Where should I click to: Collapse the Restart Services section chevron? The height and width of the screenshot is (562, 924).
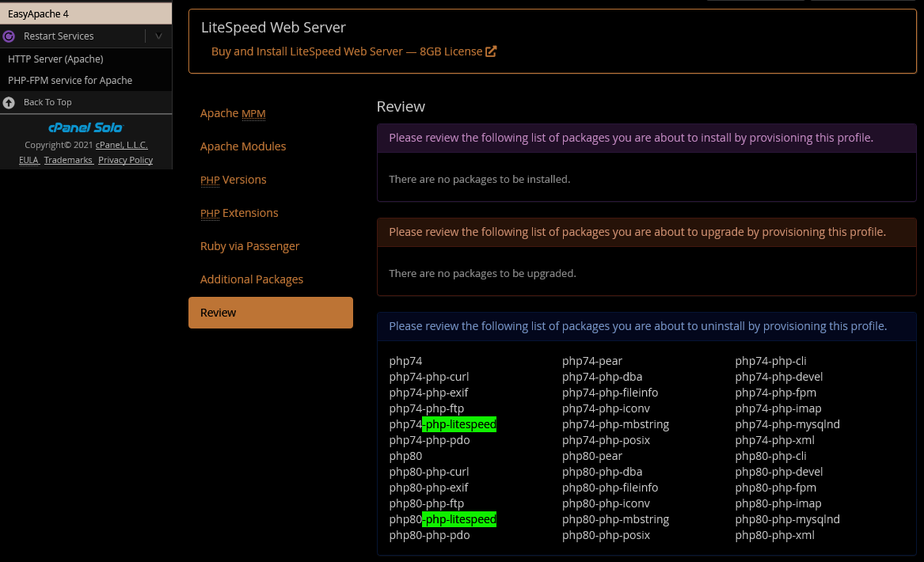158,36
